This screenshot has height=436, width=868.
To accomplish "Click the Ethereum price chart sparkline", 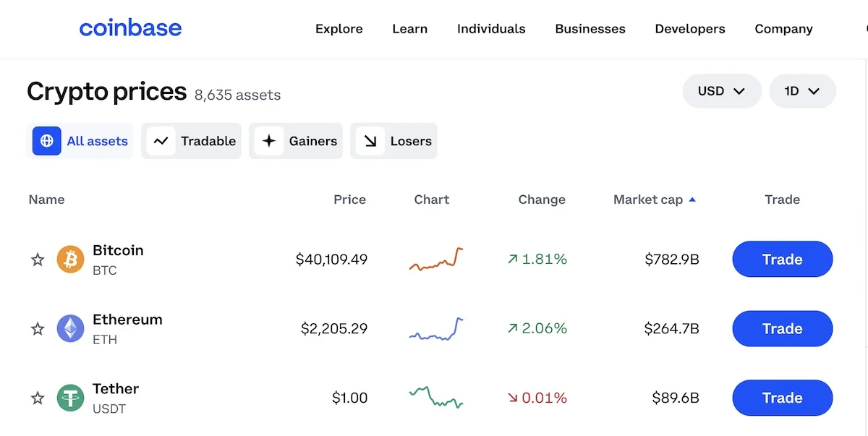I will [x=436, y=329].
